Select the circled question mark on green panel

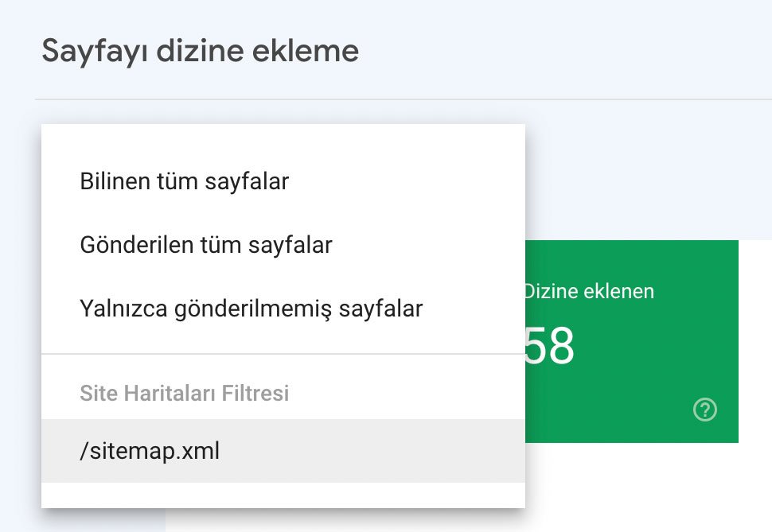705,410
